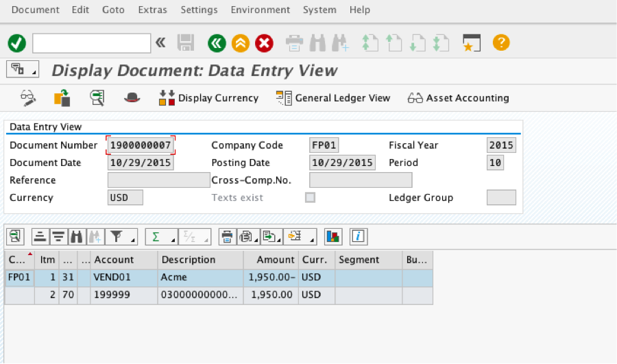Click the Sort Descending icon
Screen dimensions: 617x364
pos(59,236)
